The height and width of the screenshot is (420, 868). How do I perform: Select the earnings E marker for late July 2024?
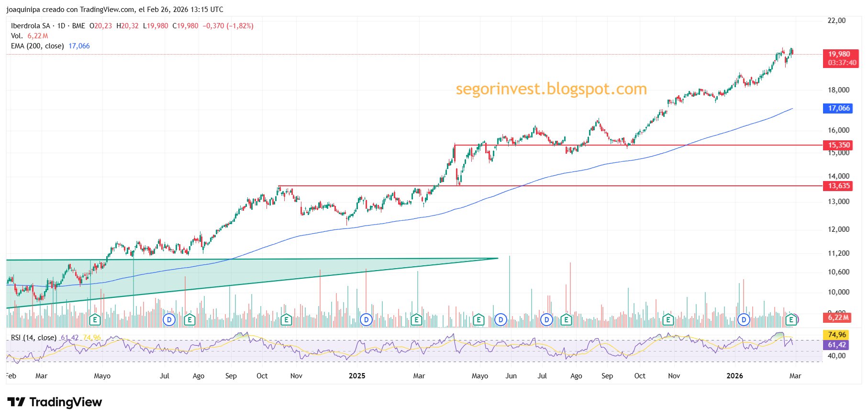(190, 319)
